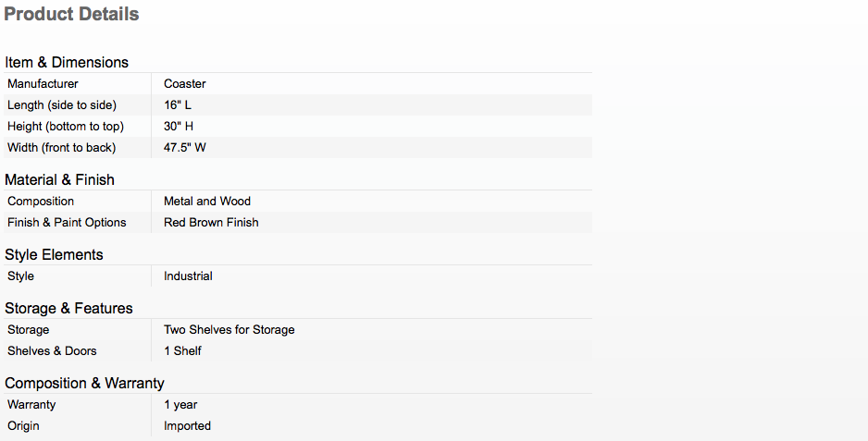Click the Length (side to side) row label
Viewport: 868px width, 441px height.
(62, 105)
